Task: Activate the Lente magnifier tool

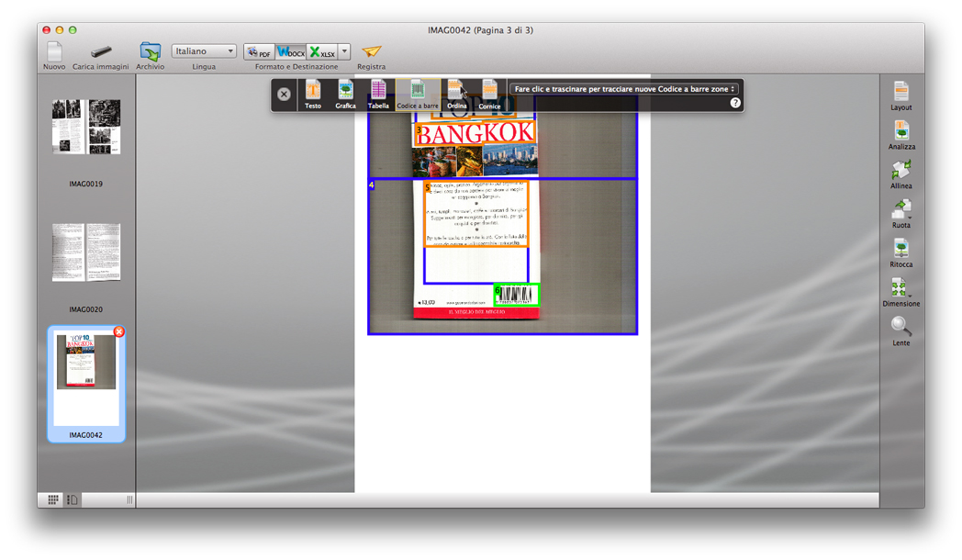Action: tap(901, 331)
